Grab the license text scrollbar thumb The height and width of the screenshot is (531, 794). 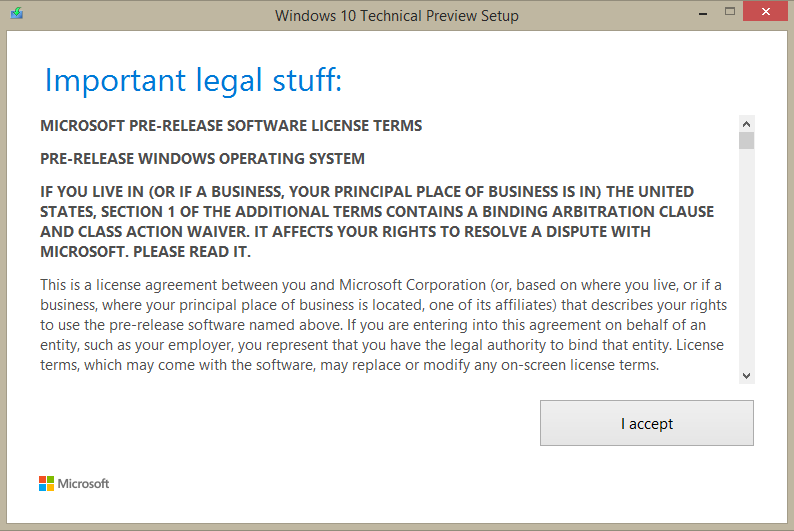[746, 141]
